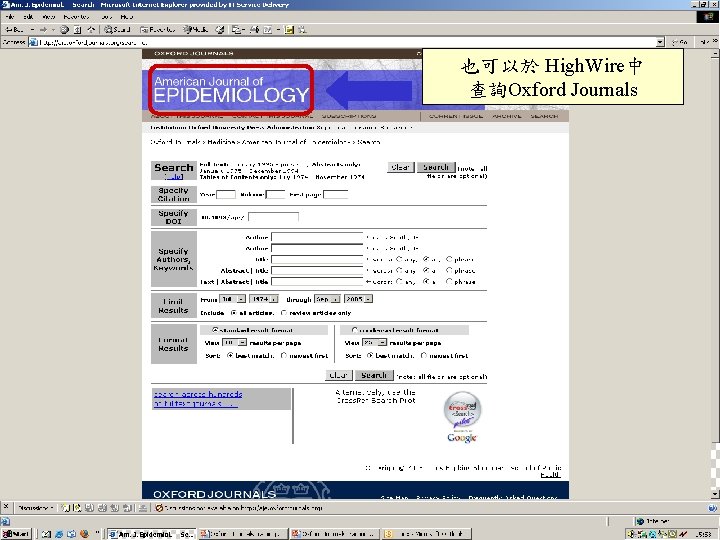This screenshot has height=540, width=720.
Task: Click the Edit toolbar icon
Action: [268, 30]
